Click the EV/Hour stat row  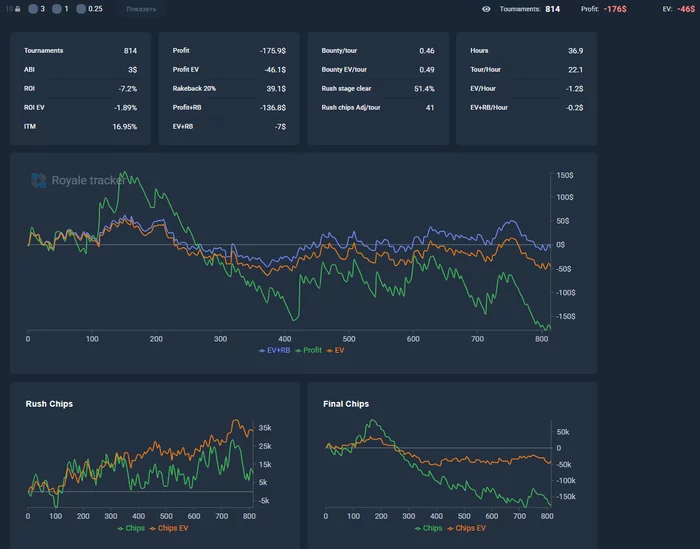(526, 88)
